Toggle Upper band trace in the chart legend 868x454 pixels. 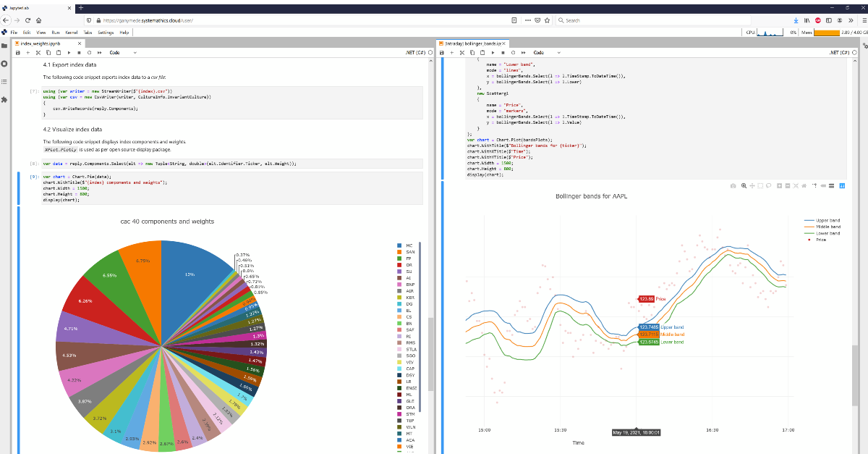(827, 220)
